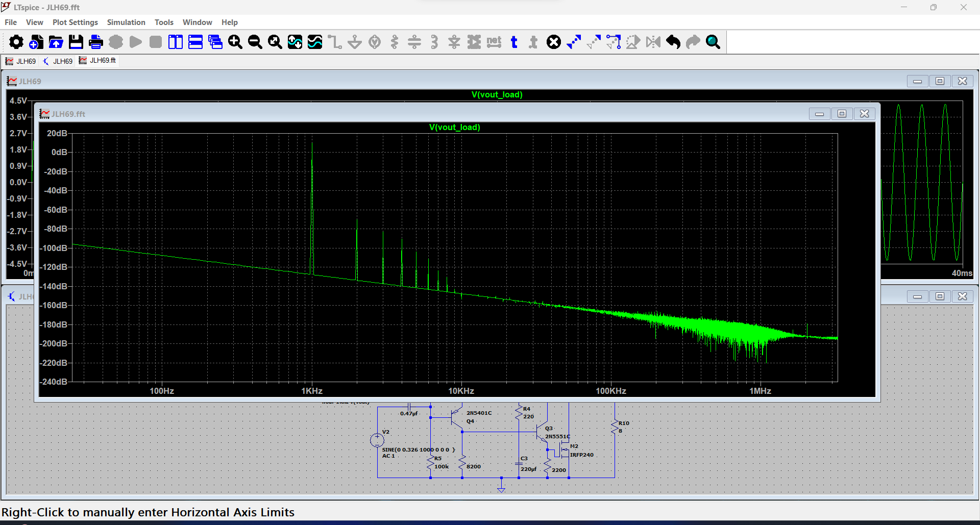This screenshot has height=525, width=980.
Task: Click the autorange waveform icon
Action: tap(295, 42)
